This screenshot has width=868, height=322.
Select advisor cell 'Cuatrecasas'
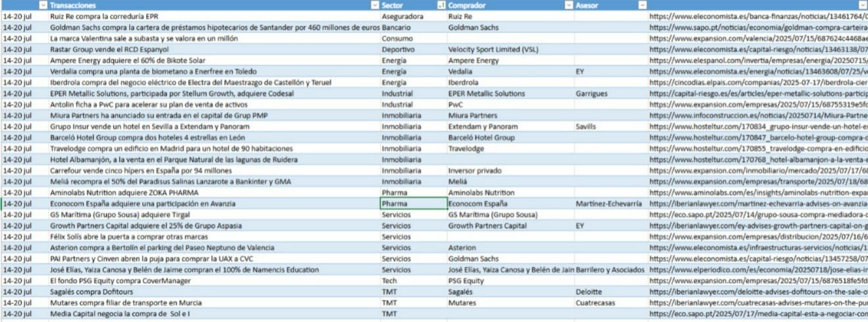pyautogui.click(x=610, y=303)
